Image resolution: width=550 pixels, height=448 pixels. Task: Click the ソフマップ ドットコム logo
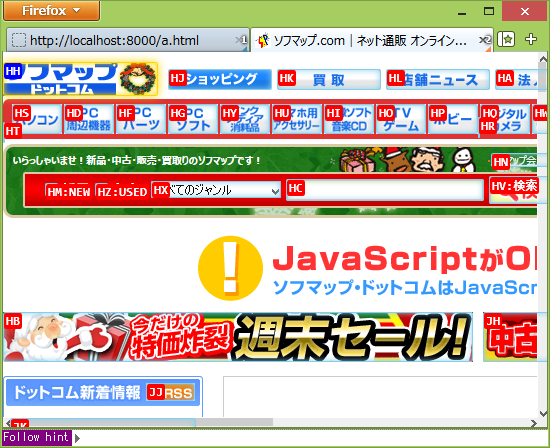coord(81,79)
